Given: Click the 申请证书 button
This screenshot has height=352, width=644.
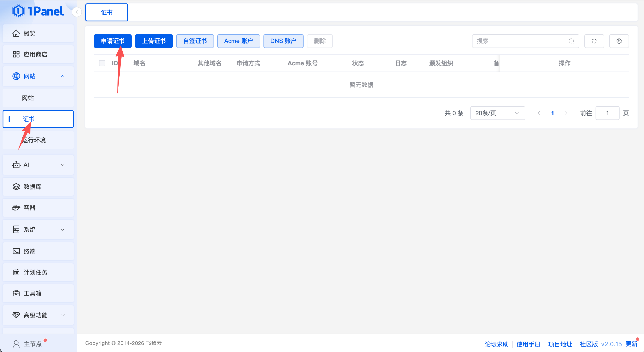Looking at the screenshot, I should [x=113, y=41].
